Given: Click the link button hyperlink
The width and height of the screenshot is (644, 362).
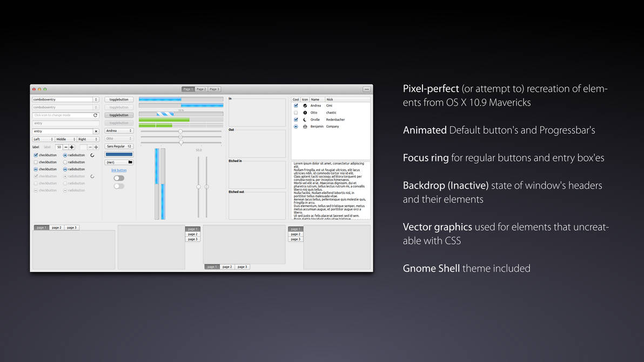Looking at the screenshot, I should coord(119,171).
